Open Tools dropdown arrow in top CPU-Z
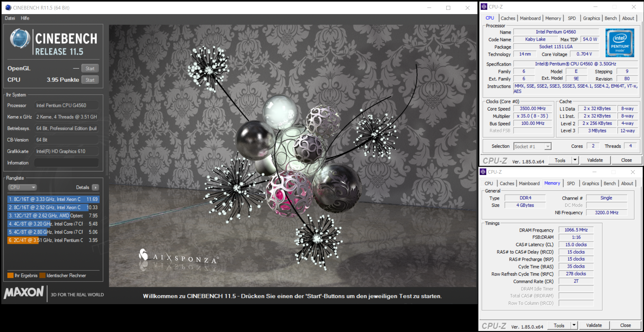The height and width of the screenshot is (332, 644). click(575, 160)
